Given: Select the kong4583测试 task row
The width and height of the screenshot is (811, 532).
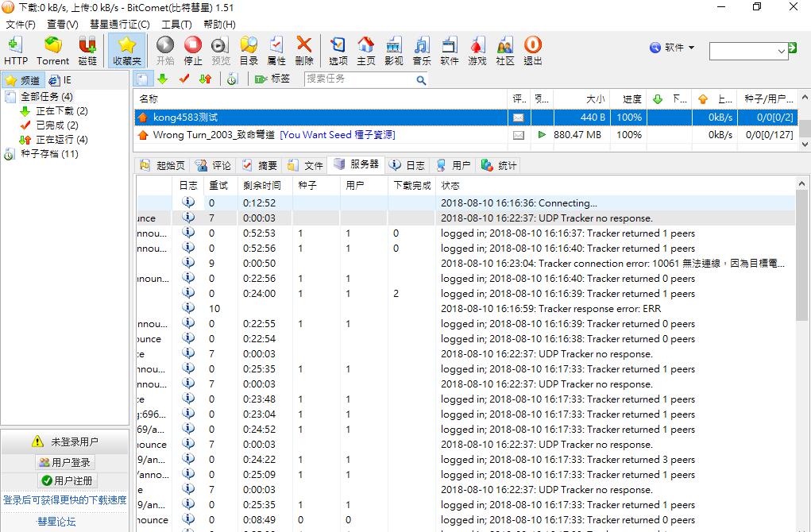Looking at the screenshot, I should click(x=465, y=118).
